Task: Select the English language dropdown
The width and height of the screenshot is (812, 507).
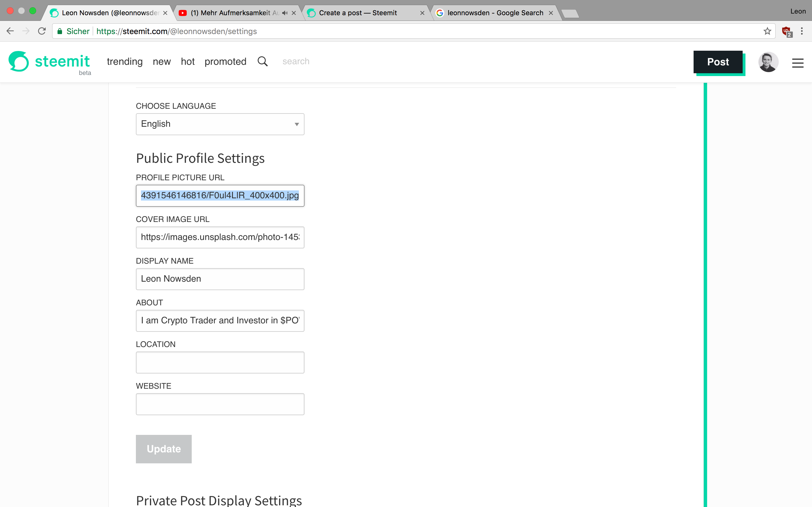Action: tap(219, 124)
